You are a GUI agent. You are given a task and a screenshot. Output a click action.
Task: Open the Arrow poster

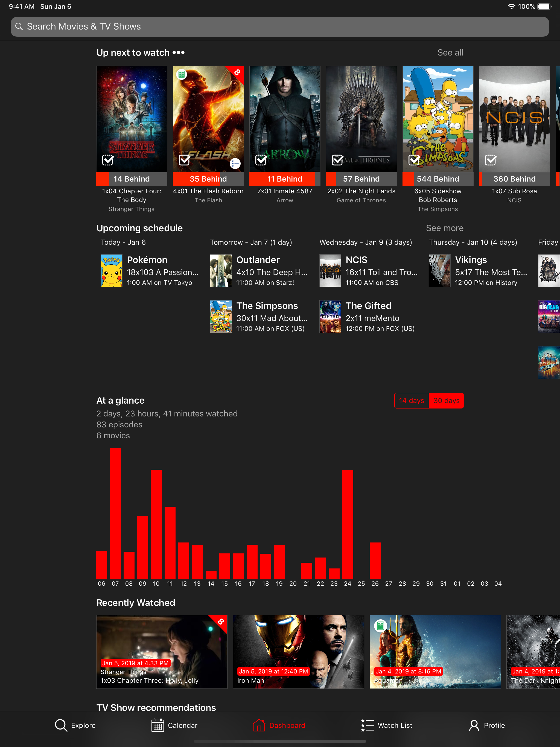285,119
